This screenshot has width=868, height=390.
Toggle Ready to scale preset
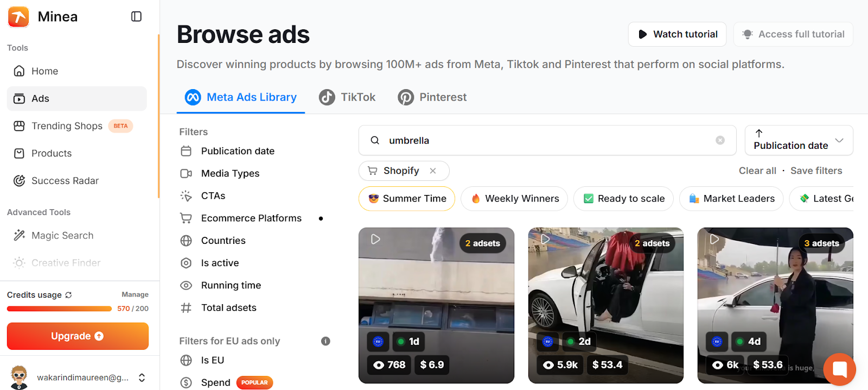(623, 199)
